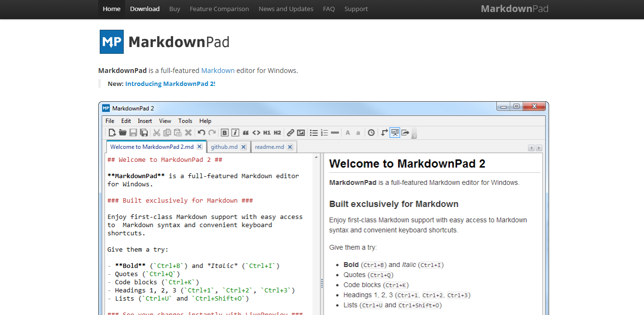Go to the Home nav link
This screenshot has width=644, height=315.
tap(112, 9)
